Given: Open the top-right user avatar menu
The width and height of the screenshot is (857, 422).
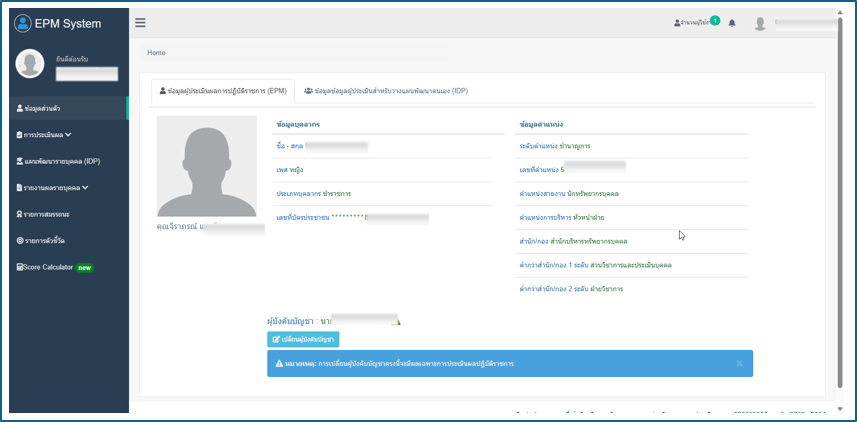Looking at the screenshot, I should pos(760,24).
